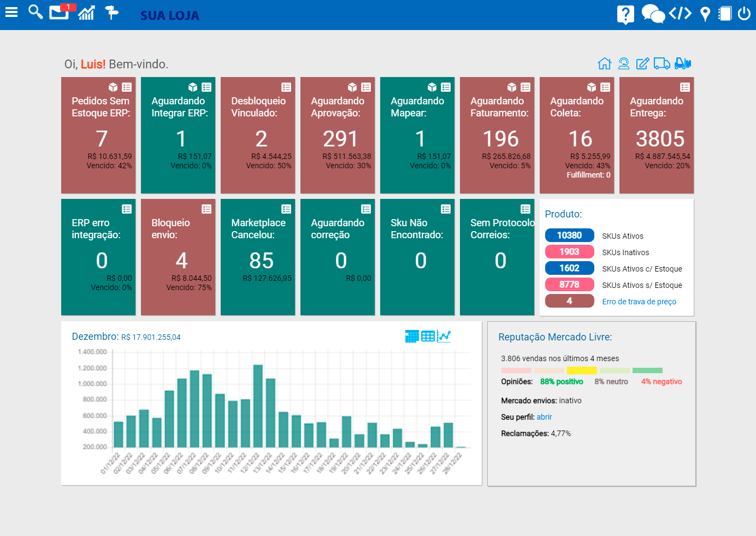The width and height of the screenshot is (756, 536).
Task: Click the SUA LOJA store title
Action: [x=170, y=15]
